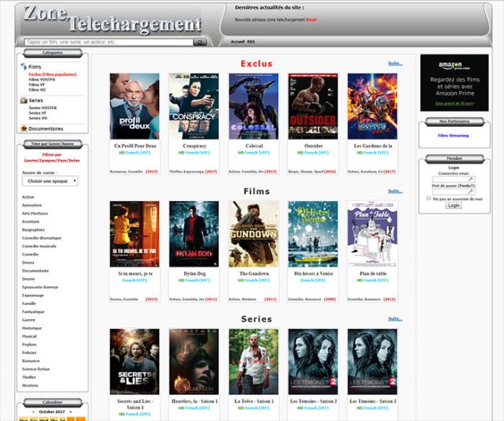Filter by Action genre
The image size is (504, 421).
pos(28,197)
